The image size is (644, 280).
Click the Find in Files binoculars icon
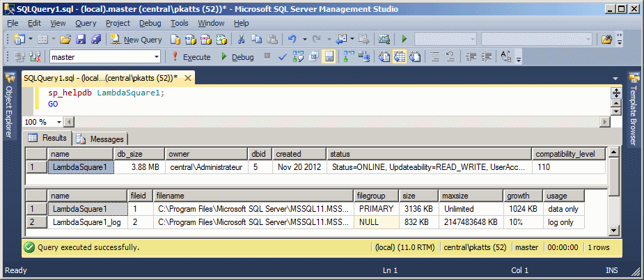click(607, 40)
